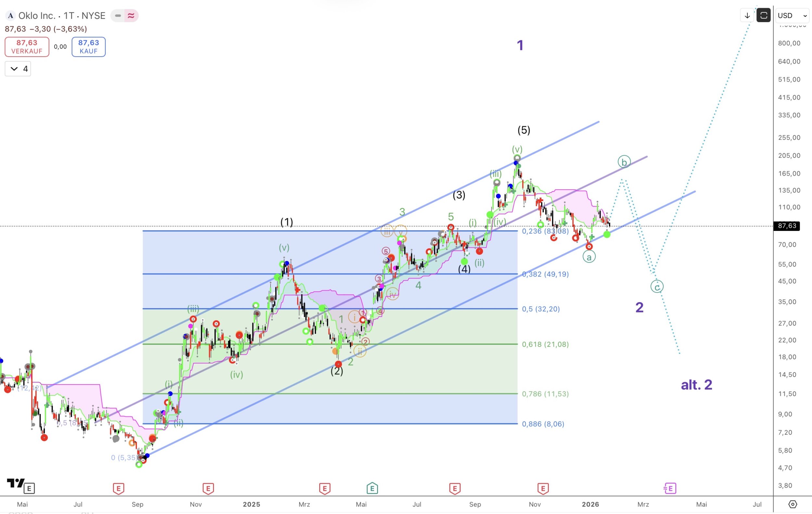Click the grey earnings marker beside TradingView logo
This screenshot has width=812, height=514.
point(29,488)
